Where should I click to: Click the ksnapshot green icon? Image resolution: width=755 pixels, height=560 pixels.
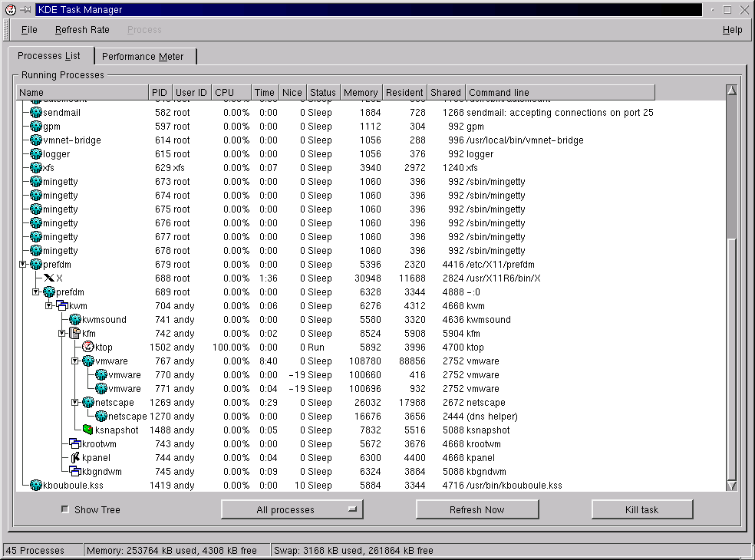click(x=87, y=430)
